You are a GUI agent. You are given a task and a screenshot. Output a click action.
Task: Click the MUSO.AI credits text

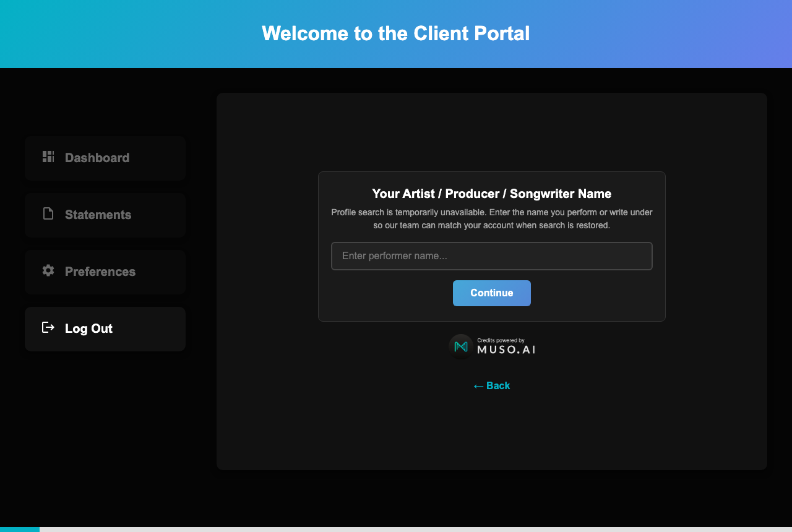click(506, 347)
